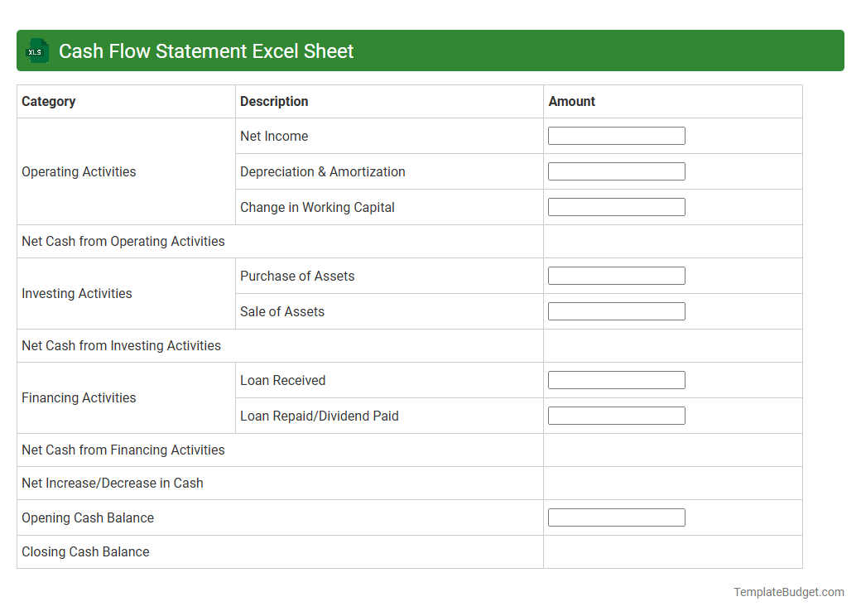This screenshot has width=861, height=616.
Task: Select the Change in Working Capital input field
Action: click(x=616, y=206)
